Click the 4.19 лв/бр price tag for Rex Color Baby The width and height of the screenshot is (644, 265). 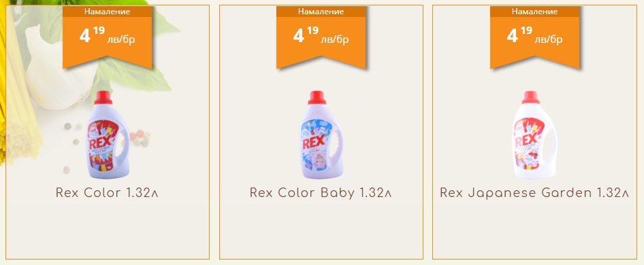point(321,36)
